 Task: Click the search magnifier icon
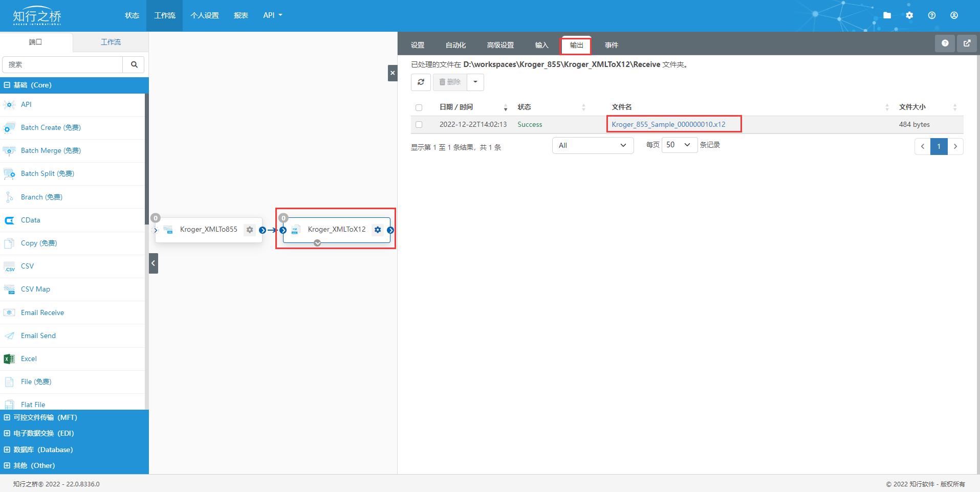(134, 64)
